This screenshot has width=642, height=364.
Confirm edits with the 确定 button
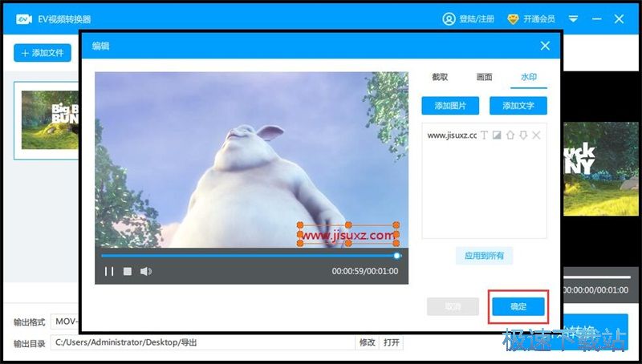518,307
